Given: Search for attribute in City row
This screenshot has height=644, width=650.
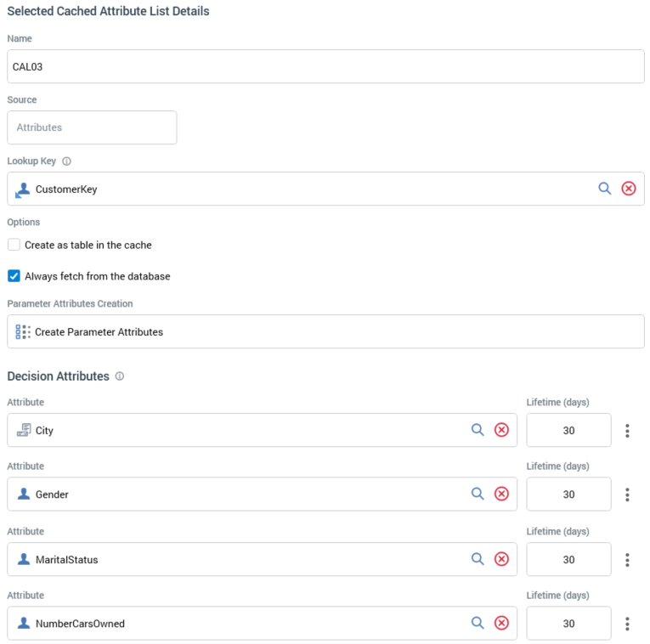Looking at the screenshot, I should coord(478,430).
